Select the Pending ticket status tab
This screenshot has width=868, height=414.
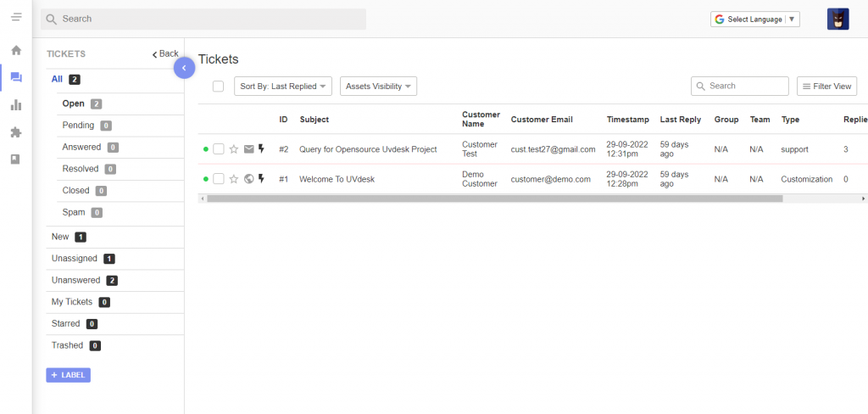79,125
